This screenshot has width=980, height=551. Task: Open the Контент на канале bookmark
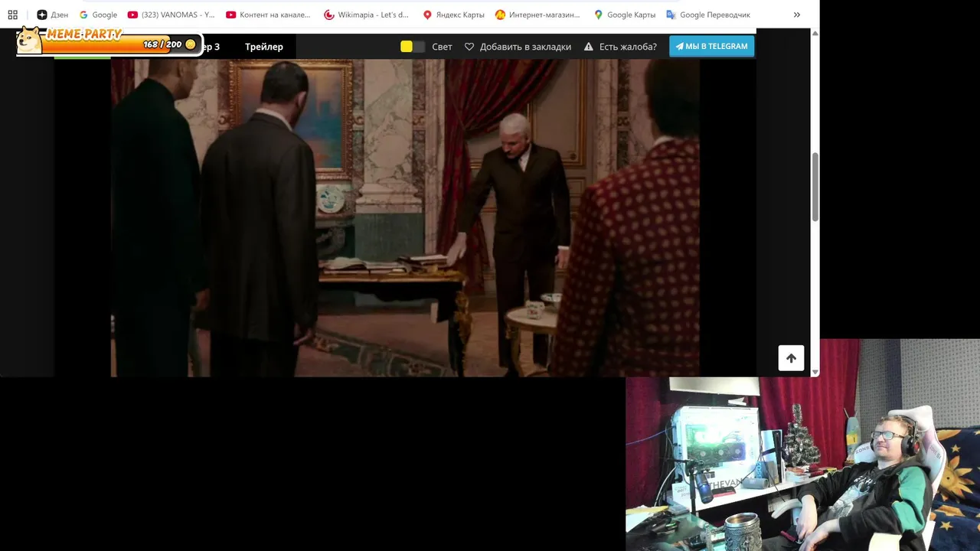coord(268,15)
